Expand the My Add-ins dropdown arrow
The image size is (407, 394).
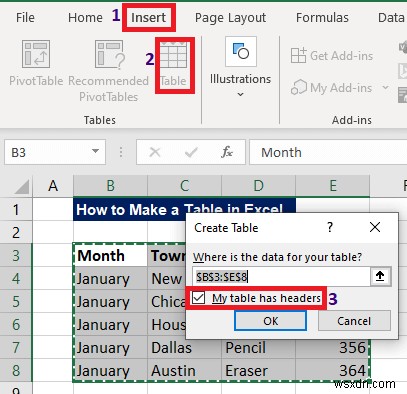pos(386,88)
